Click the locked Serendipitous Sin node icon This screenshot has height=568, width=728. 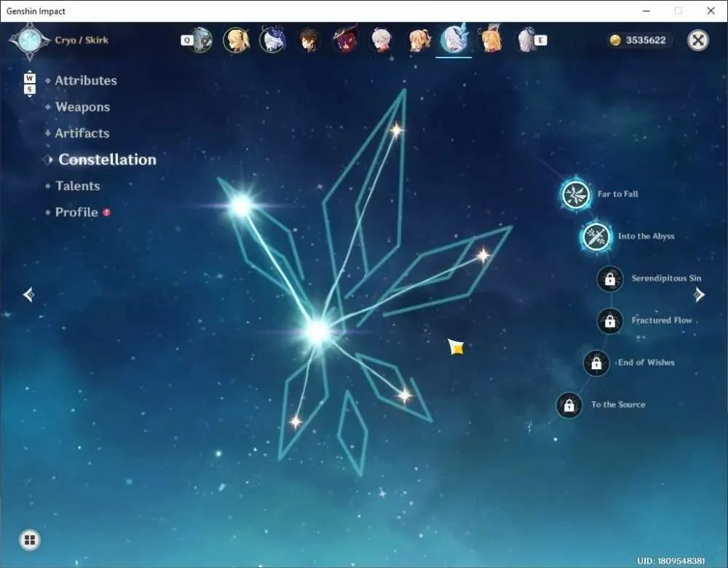[610, 279]
